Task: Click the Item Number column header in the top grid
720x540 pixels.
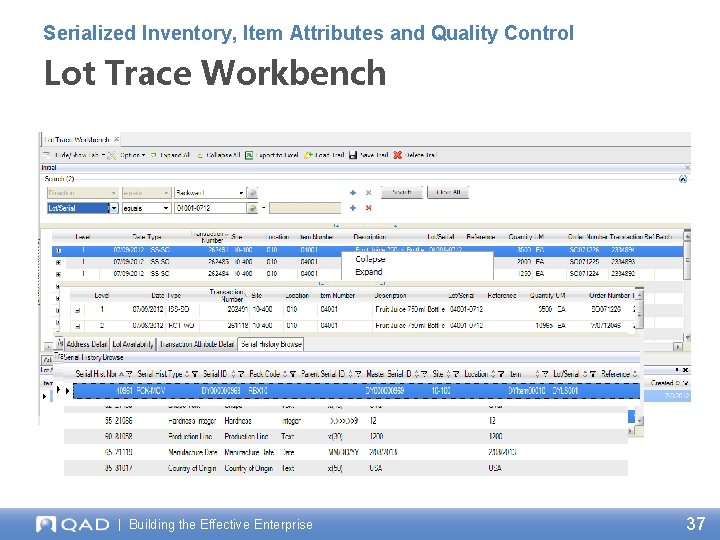Action: click(x=316, y=237)
